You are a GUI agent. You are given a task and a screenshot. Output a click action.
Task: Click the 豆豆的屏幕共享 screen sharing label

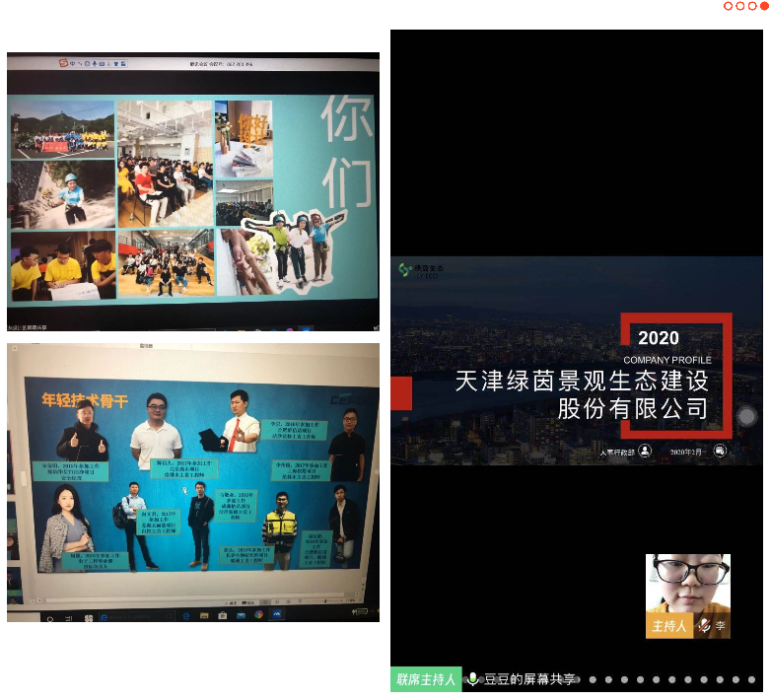point(528,679)
